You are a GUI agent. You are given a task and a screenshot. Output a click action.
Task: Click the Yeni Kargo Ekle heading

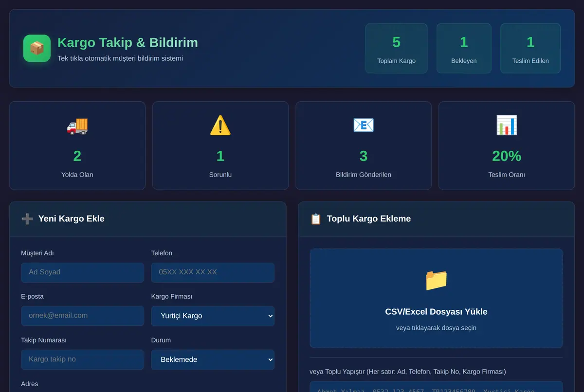point(71,219)
